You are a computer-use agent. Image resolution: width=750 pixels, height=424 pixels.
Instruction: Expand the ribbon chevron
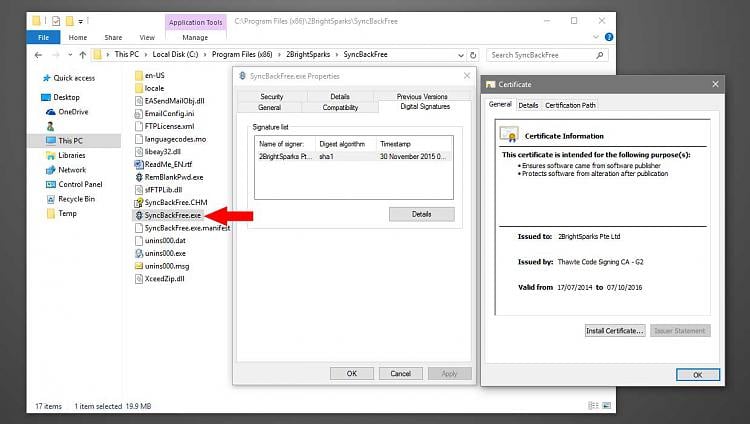pyautogui.click(x=596, y=37)
